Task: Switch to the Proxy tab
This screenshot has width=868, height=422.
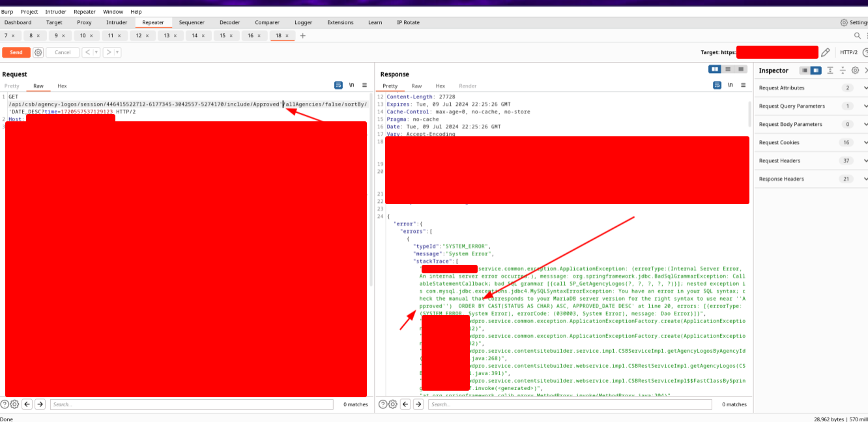Action: [x=84, y=22]
